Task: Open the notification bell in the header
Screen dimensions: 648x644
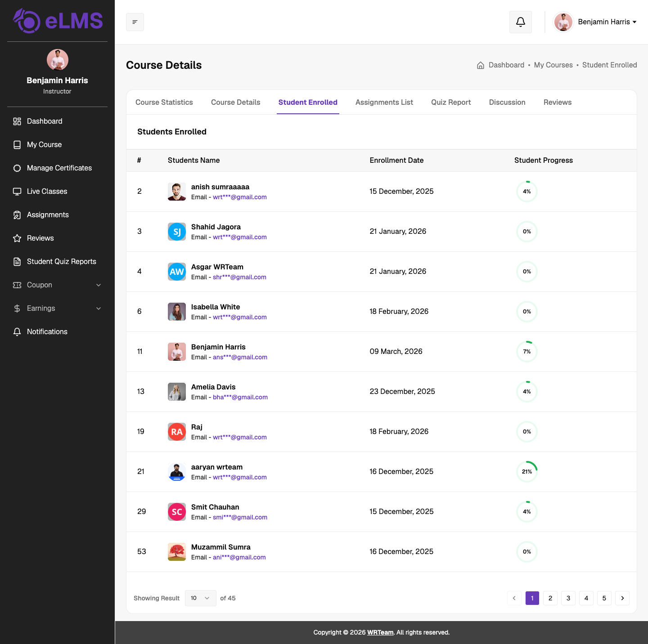Action: tap(521, 22)
